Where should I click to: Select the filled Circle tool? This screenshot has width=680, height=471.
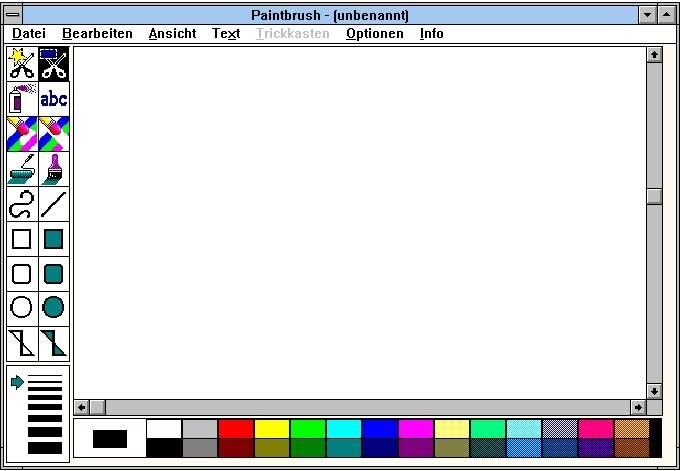pyautogui.click(x=54, y=309)
